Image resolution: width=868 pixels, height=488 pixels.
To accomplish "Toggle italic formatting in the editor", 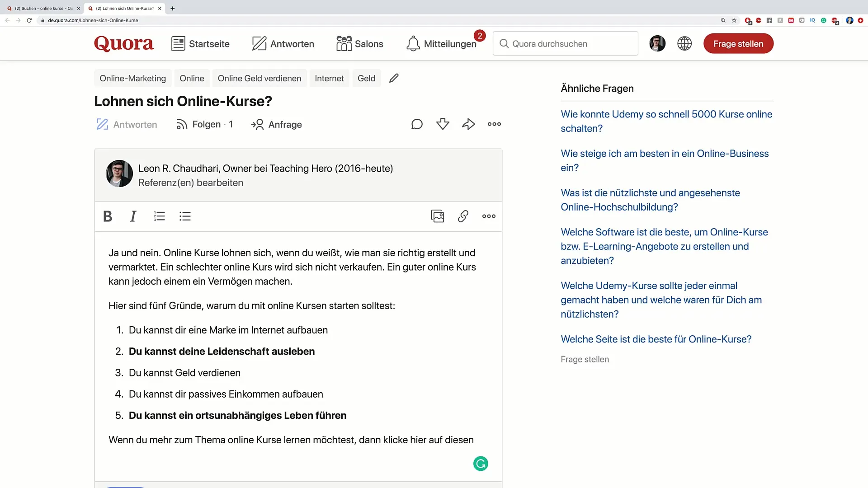I will [x=133, y=216].
